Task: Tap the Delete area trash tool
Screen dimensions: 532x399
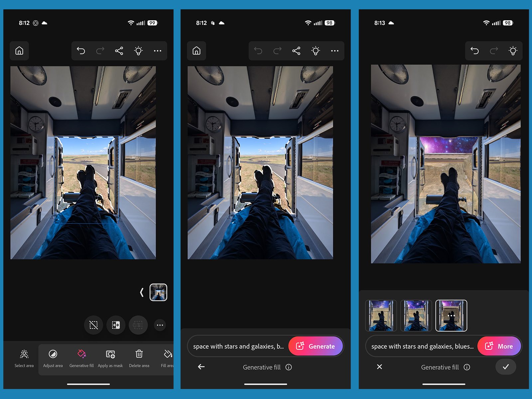Action: (139, 358)
